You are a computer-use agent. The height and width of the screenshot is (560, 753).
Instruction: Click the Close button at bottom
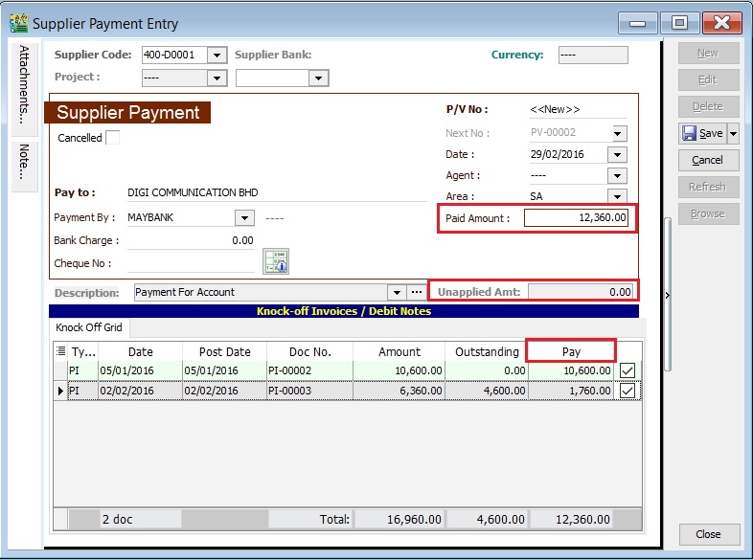pos(708,534)
